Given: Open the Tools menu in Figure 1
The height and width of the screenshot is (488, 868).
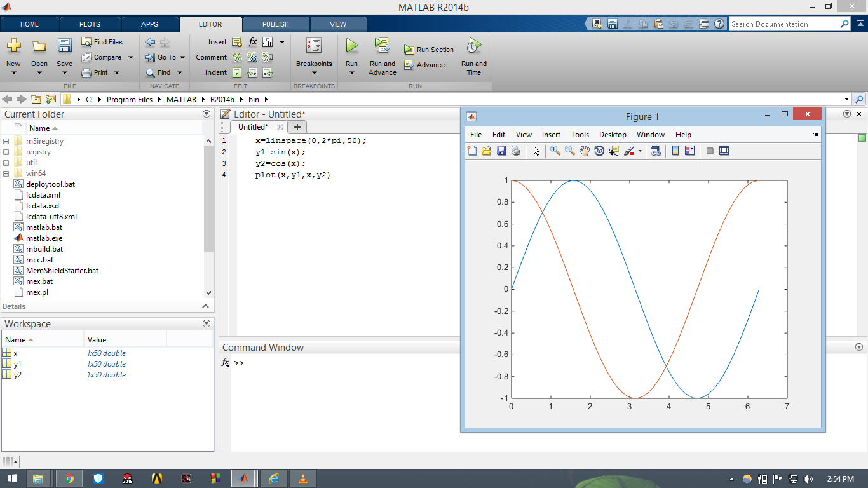Looking at the screenshot, I should (580, 135).
